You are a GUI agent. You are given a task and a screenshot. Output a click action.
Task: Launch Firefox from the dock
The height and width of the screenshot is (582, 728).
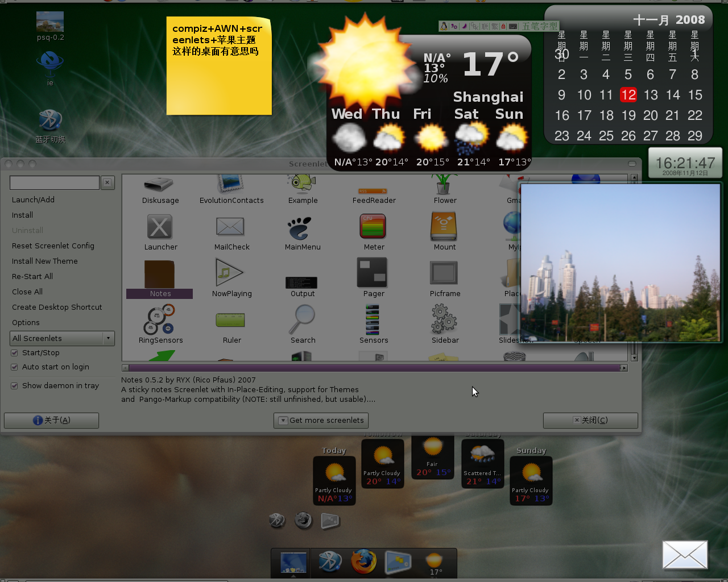coord(363,562)
